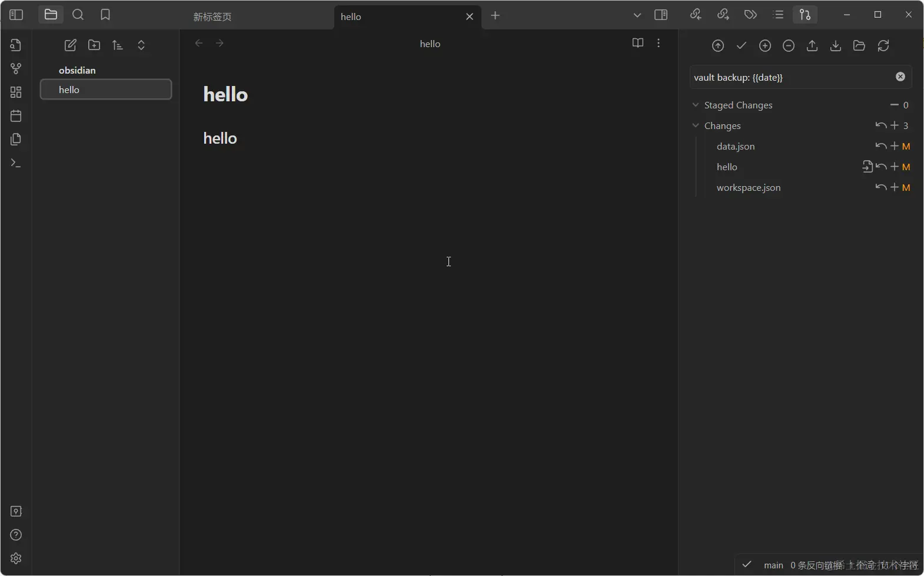Open quick switcher from ribbon
Image resolution: width=924 pixels, height=576 pixels.
pyautogui.click(x=16, y=45)
